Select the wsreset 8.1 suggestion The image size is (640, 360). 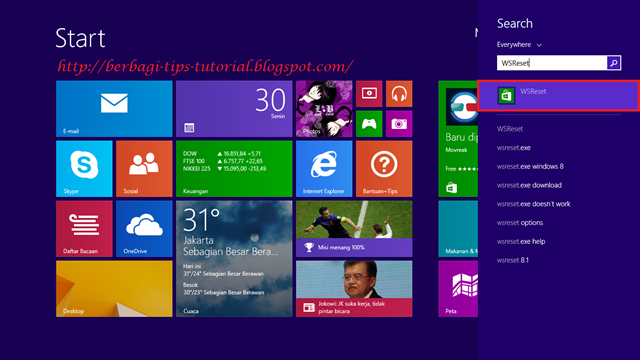coord(513,260)
